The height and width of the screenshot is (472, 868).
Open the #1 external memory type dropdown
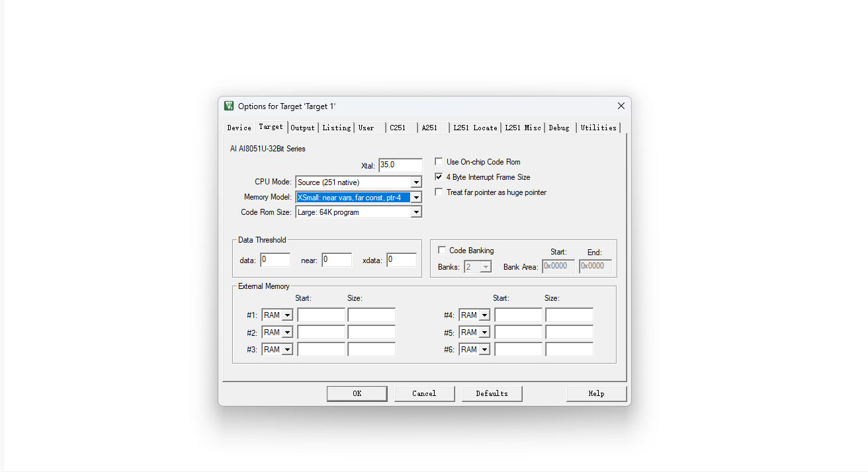[287, 315]
